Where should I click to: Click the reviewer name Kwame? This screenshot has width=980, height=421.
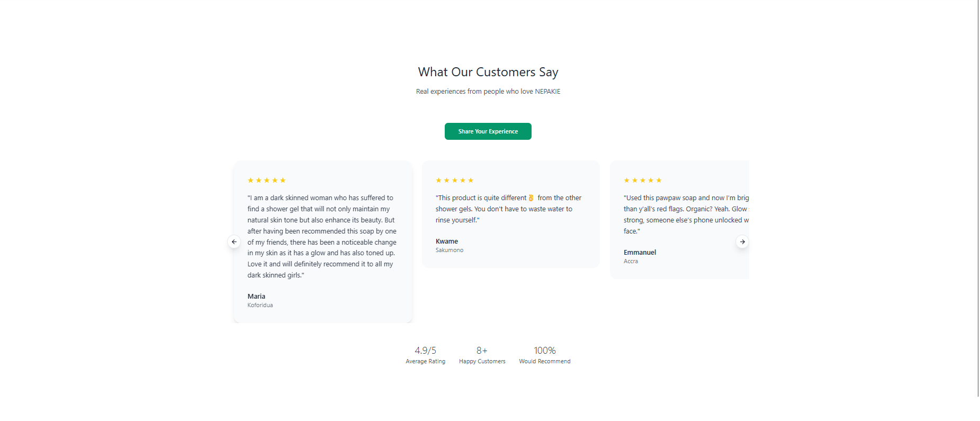coord(447,241)
